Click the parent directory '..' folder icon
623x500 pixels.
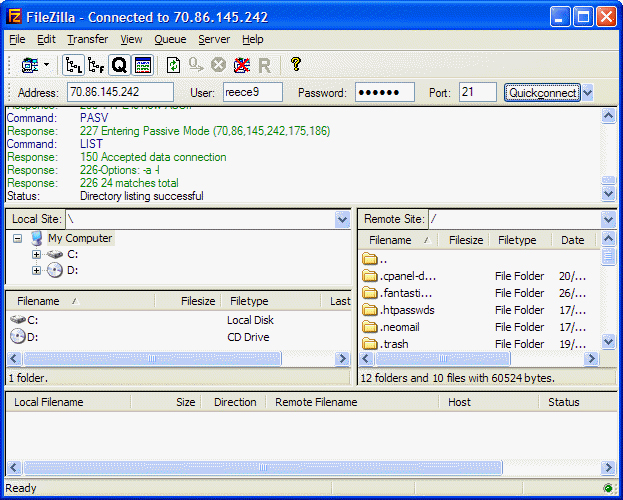[370, 259]
